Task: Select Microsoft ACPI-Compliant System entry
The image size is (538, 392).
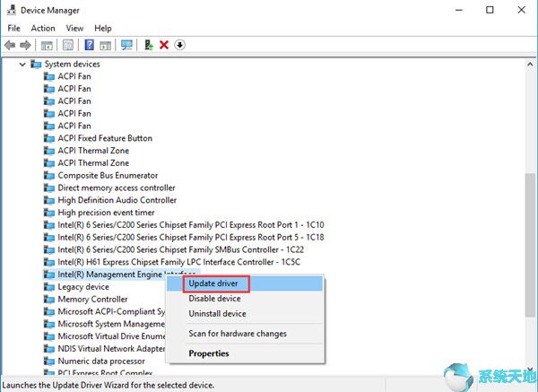Action: (111, 311)
